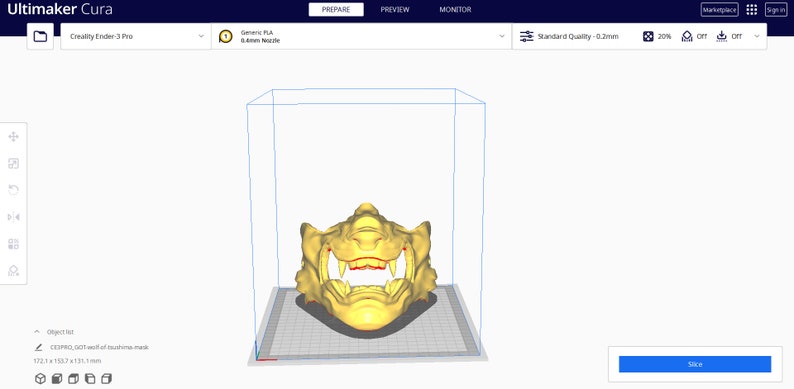This screenshot has width=794, height=389.
Task: Select the Move tool
Action: pos(14,137)
